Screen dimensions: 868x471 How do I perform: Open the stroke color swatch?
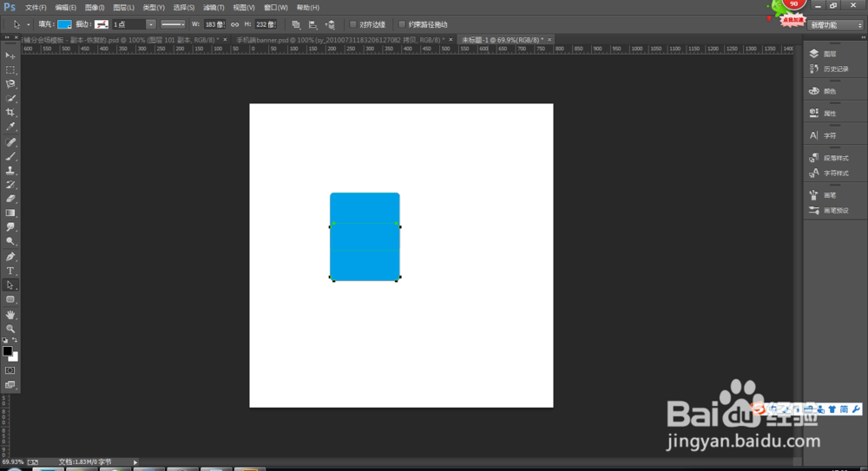[102, 24]
